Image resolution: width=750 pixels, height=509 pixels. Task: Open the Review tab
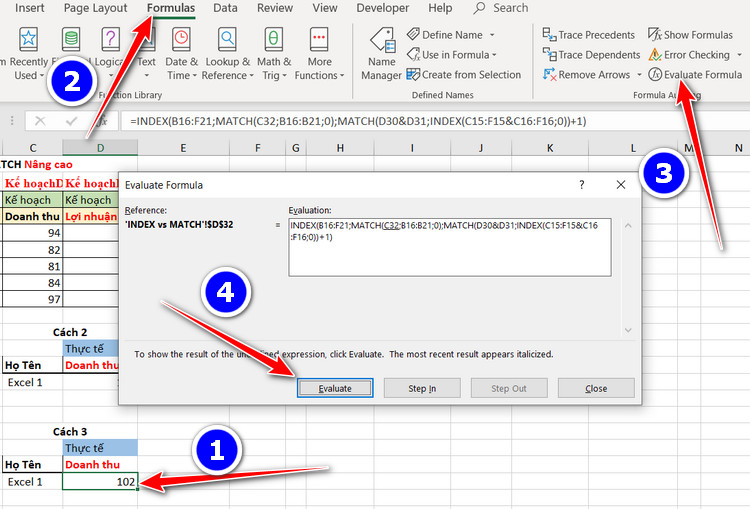coord(275,8)
